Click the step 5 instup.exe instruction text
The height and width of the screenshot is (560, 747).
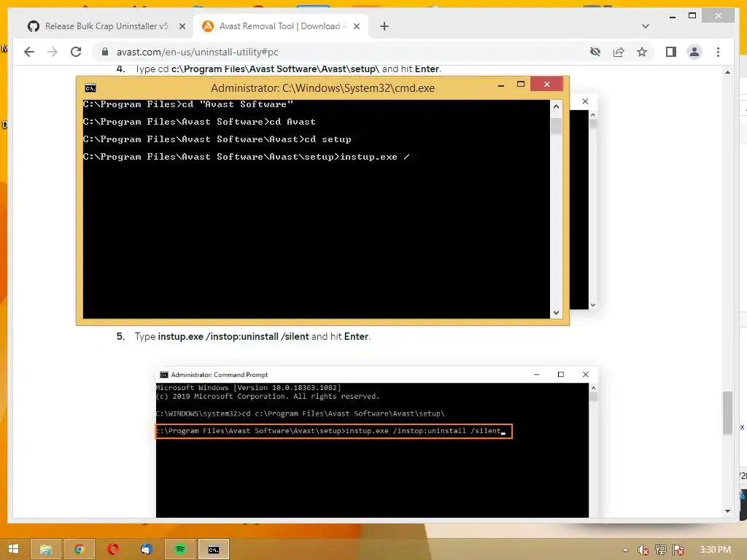[252, 337]
